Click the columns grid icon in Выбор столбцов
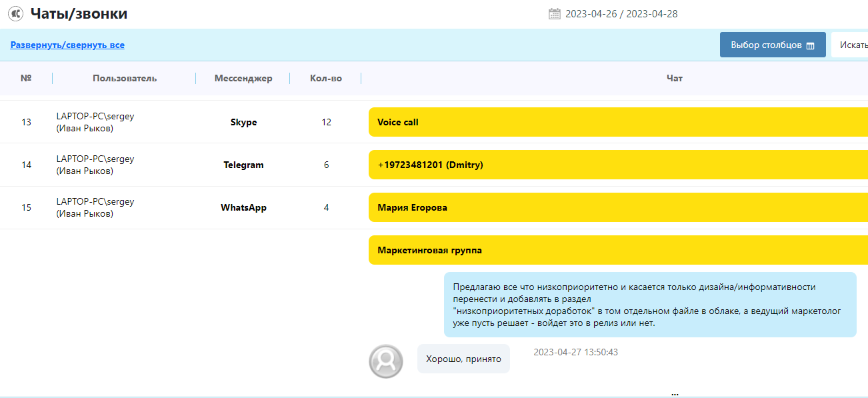The width and height of the screenshot is (868, 398). pos(811,46)
